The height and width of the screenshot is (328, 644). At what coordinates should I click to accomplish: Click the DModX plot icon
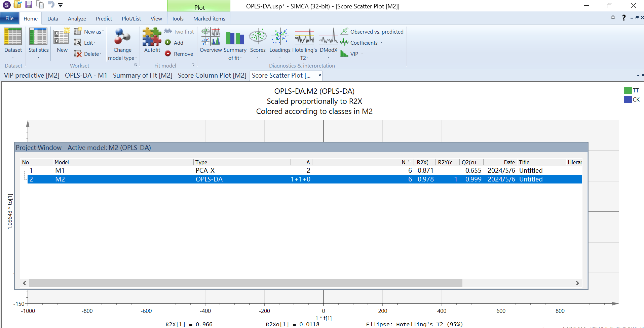point(328,37)
